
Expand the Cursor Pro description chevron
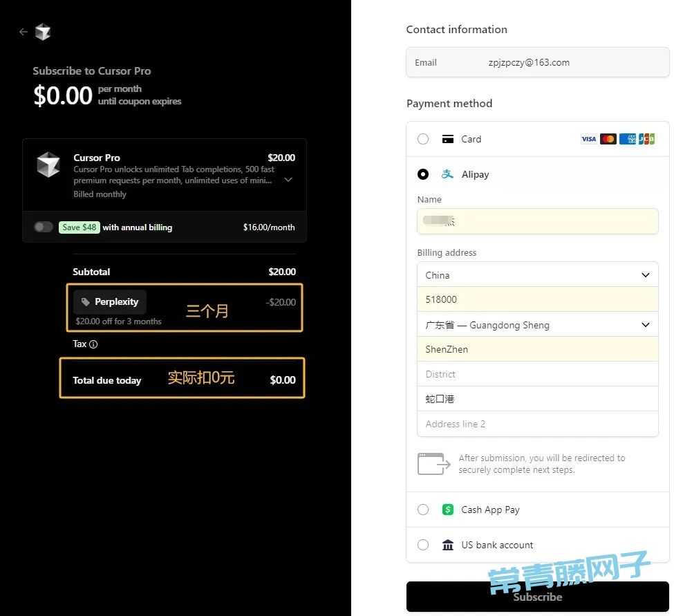click(288, 179)
